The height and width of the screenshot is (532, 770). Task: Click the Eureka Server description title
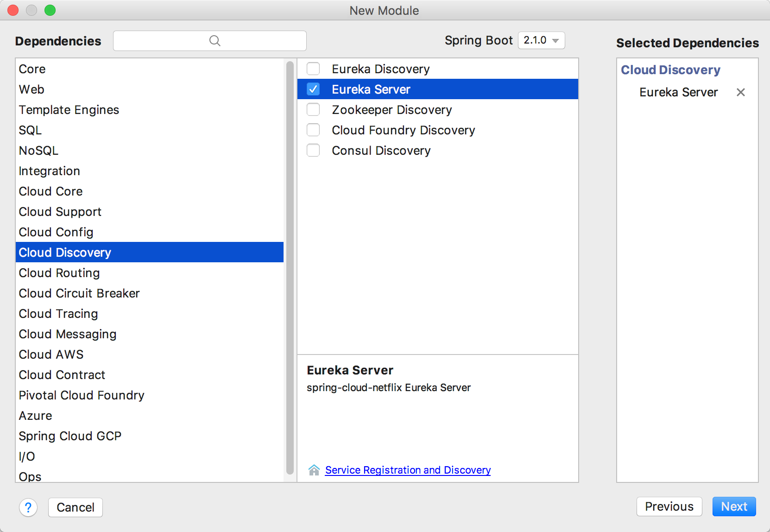tap(350, 370)
